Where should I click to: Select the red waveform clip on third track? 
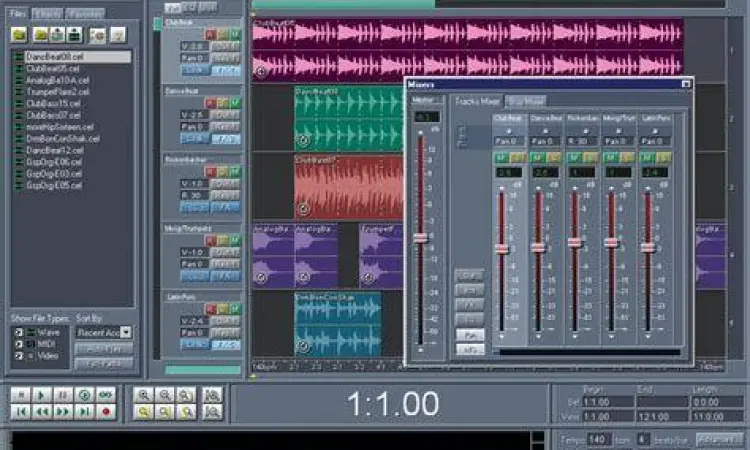(x=349, y=187)
